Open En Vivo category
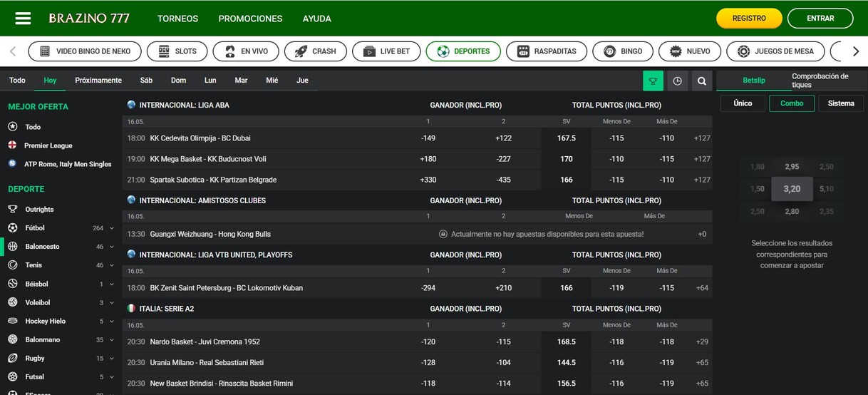Image resolution: width=868 pixels, height=395 pixels. pyautogui.click(x=246, y=51)
